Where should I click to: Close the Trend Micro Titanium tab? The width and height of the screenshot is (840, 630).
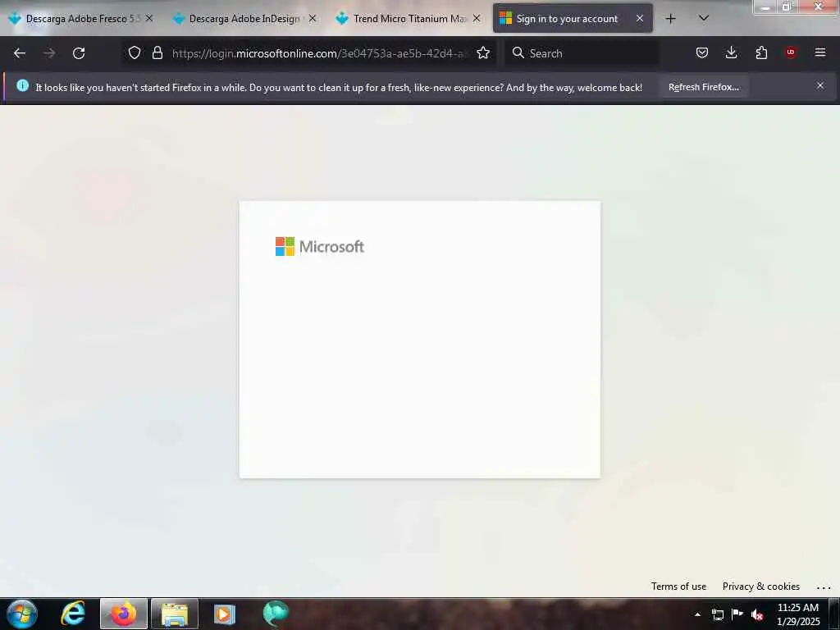(477, 18)
